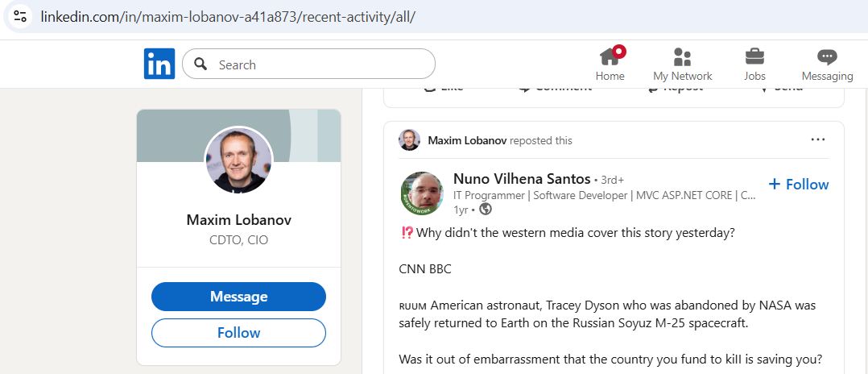The image size is (868, 374).
Task: Open the post's three-dot options menu
Action: click(x=818, y=139)
